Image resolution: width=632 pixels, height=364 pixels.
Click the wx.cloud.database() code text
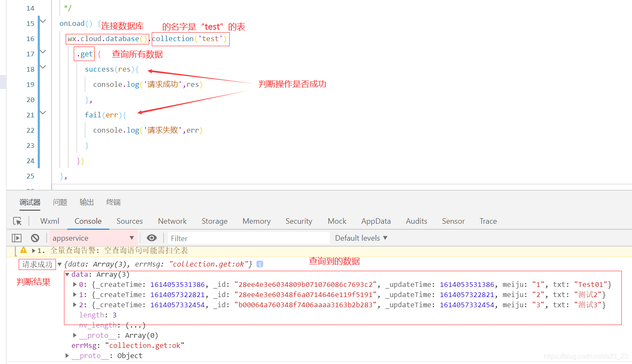click(x=108, y=39)
